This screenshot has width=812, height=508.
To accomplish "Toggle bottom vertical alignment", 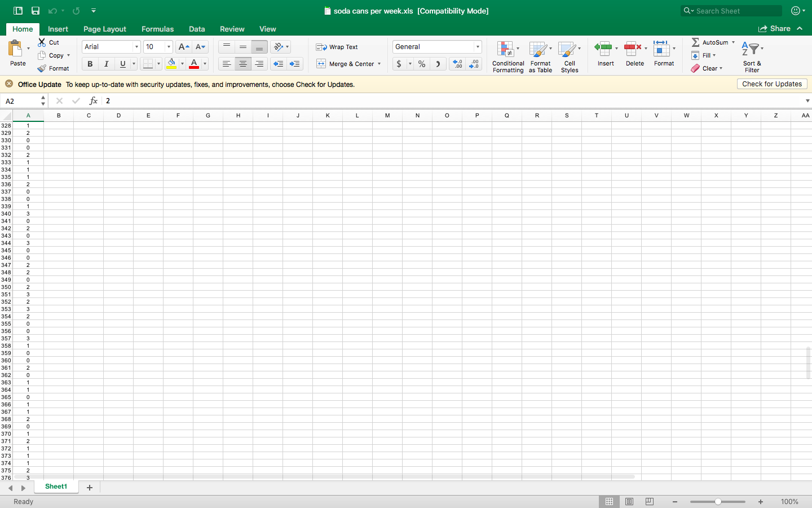I will (259, 47).
